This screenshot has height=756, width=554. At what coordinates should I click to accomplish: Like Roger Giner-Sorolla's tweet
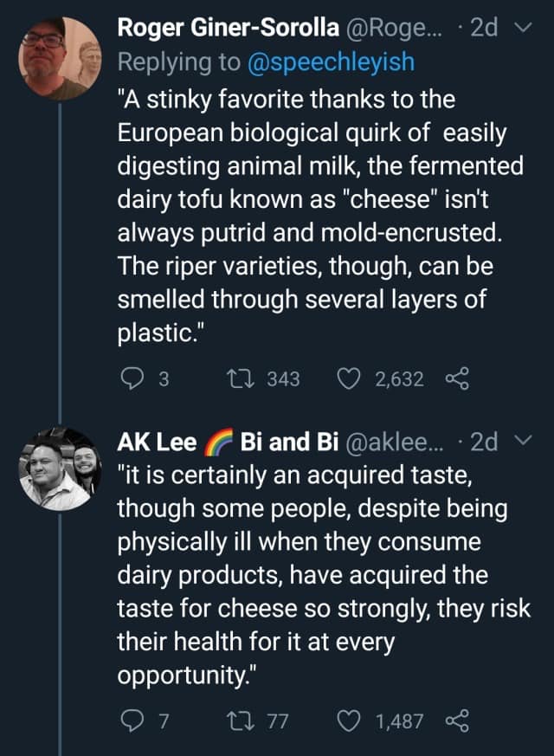point(348,378)
